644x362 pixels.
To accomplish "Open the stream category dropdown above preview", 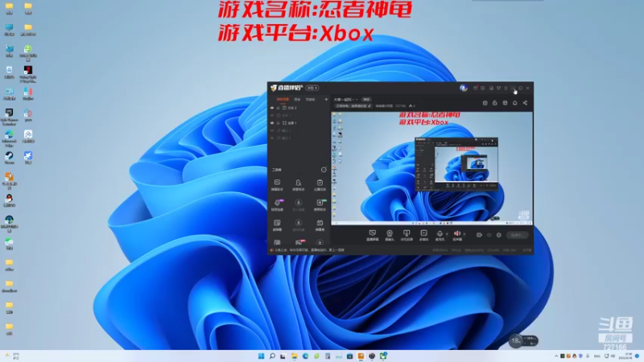I will click(x=345, y=99).
